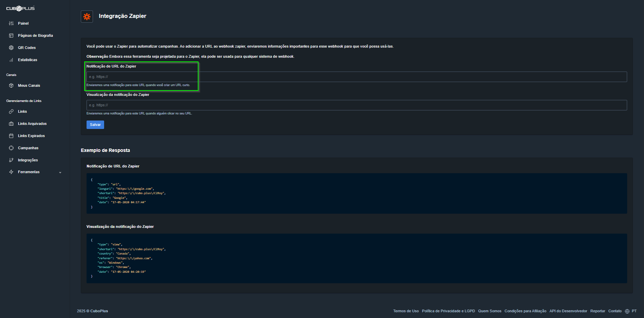Image resolution: width=644 pixels, height=318 pixels.
Task: Click the Páginas de Biografia layout icon
Action: click(x=11, y=35)
